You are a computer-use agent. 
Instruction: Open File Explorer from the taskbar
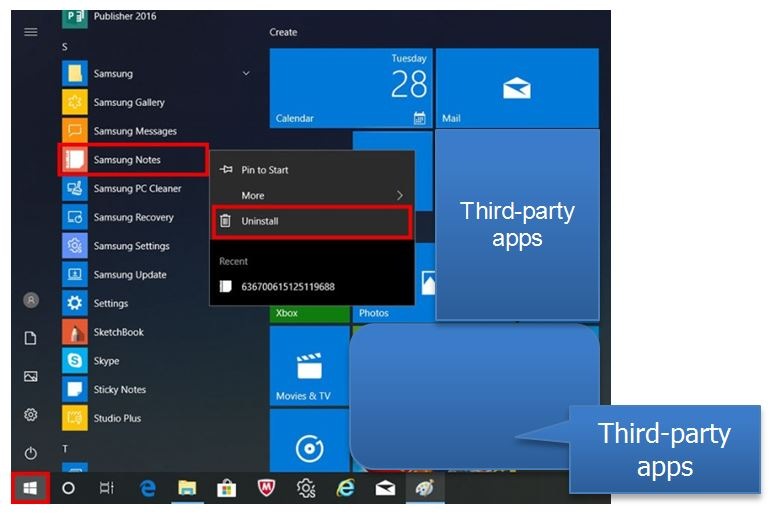[187, 488]
